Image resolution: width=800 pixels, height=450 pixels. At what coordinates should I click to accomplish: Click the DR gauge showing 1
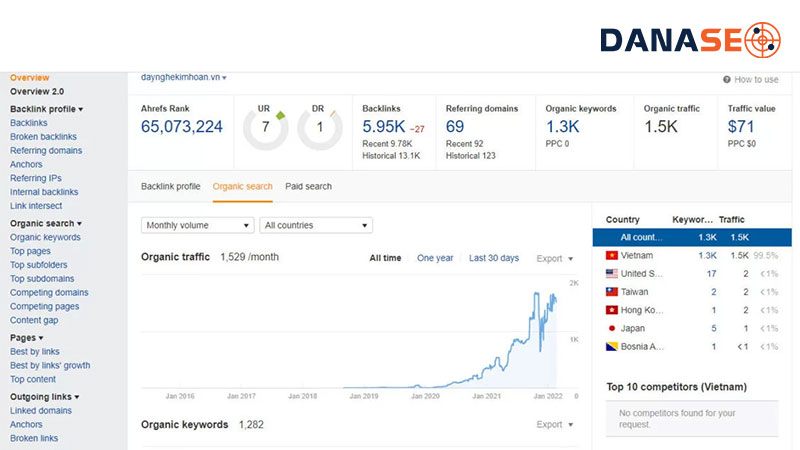(320, 128)
